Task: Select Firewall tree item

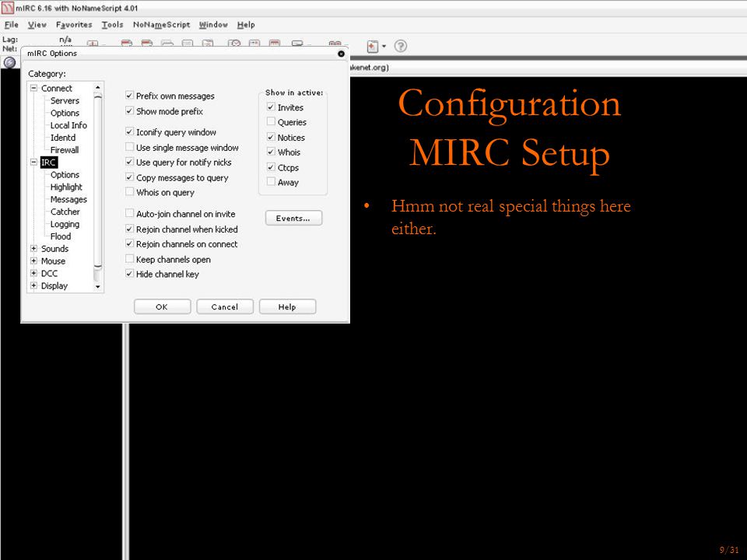Action: point(65,150)
